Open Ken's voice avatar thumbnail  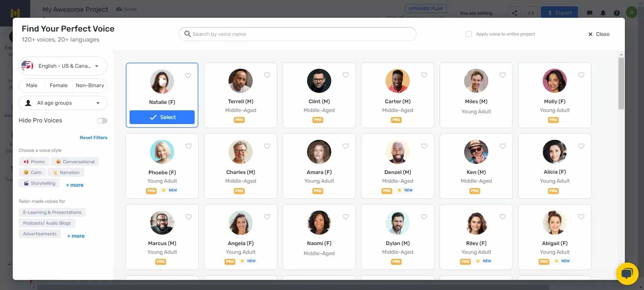[476, 152]
